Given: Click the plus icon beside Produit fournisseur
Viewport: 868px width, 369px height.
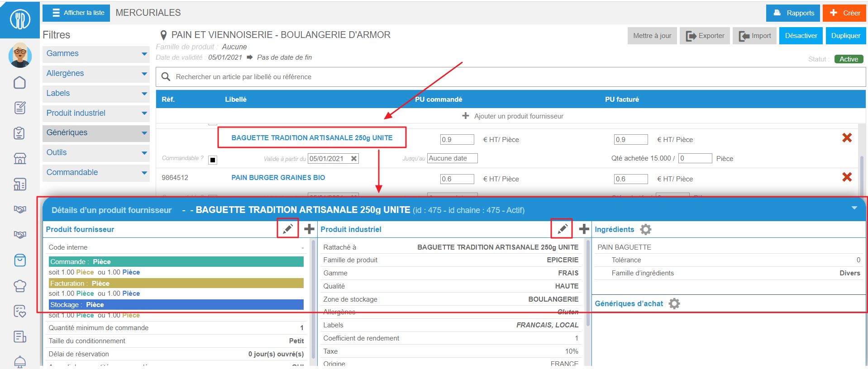Looking at the screenshot, I should click(x=309, y=229).
